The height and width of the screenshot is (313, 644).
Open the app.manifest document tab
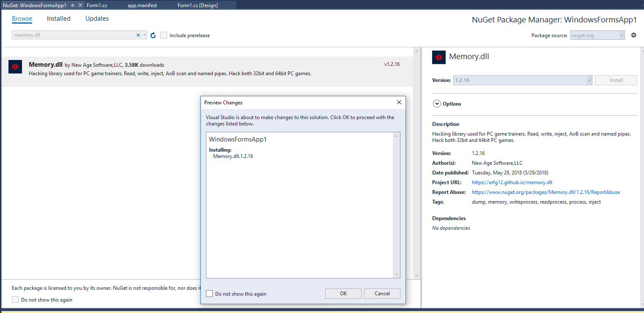click(143, 5)
